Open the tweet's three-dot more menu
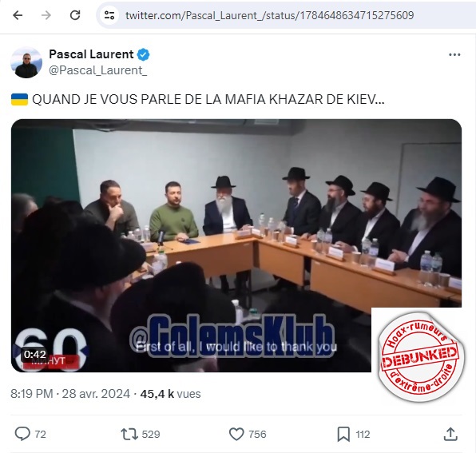The image size is (476, 453). (454, 54)
